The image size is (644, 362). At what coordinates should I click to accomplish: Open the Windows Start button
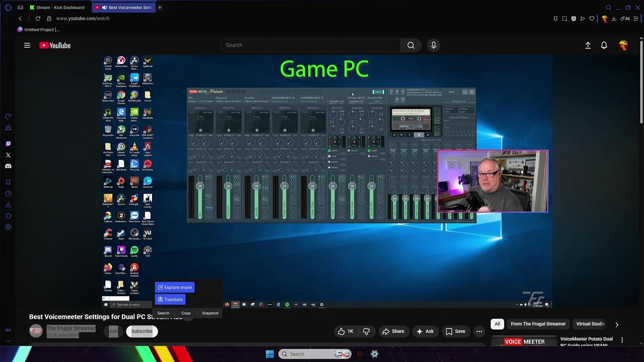click(x=270, y=354)
